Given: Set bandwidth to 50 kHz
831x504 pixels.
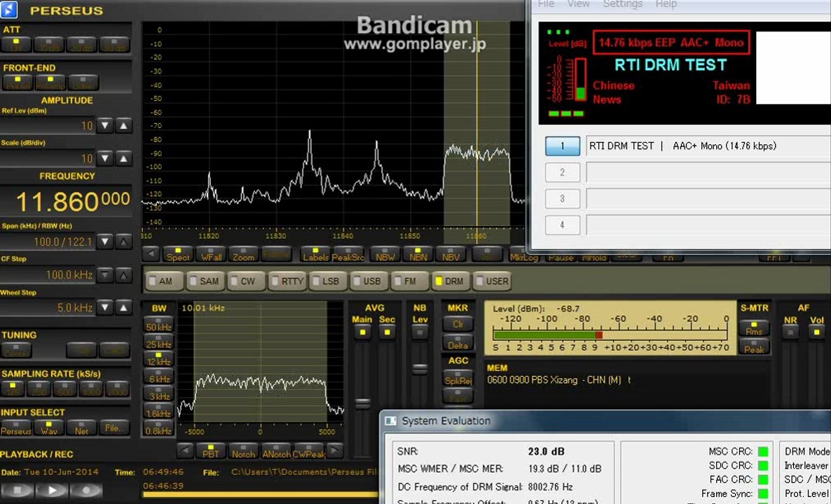Looking at the screenshot, I should tap(158, 325).
